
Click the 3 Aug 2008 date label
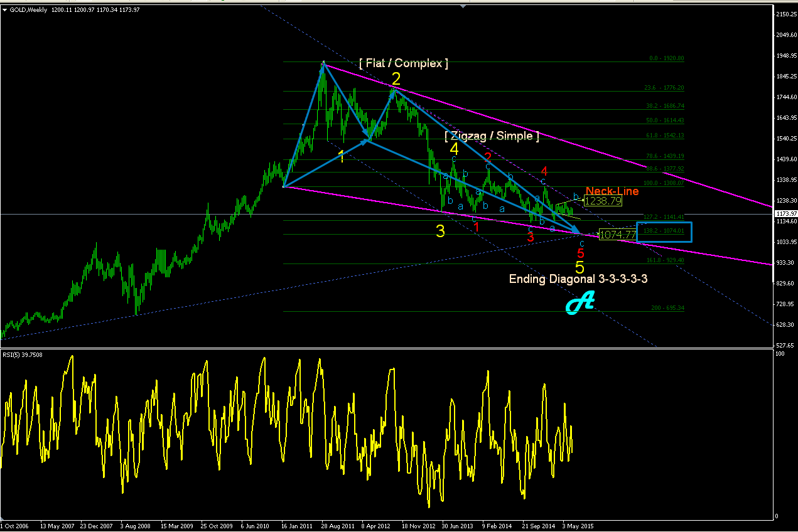point(136,526)
